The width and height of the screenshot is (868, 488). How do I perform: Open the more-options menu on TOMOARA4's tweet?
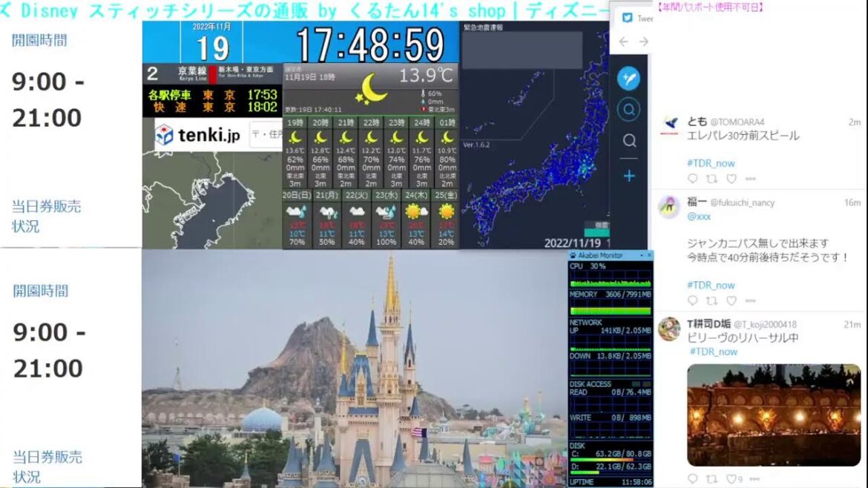(x=751, y=178)
